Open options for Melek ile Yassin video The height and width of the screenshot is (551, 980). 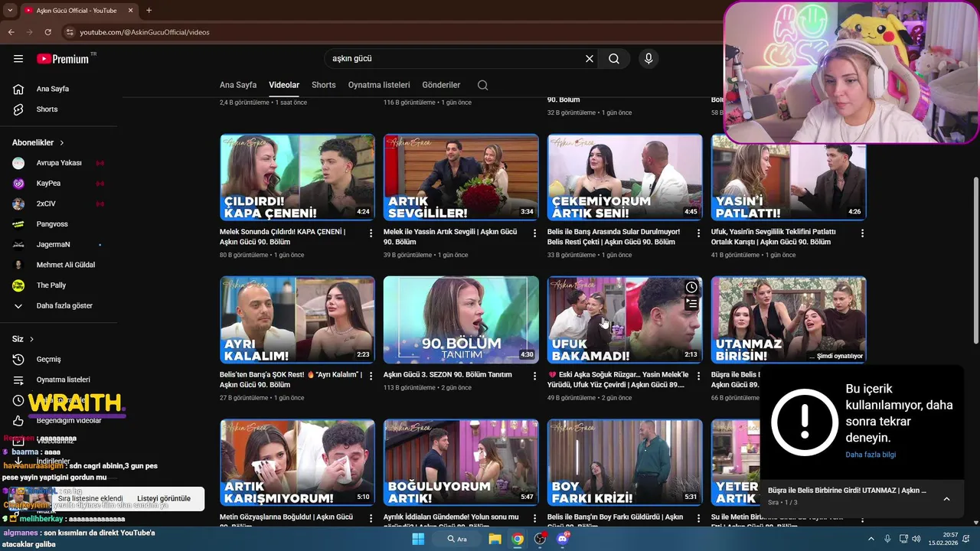534,233
